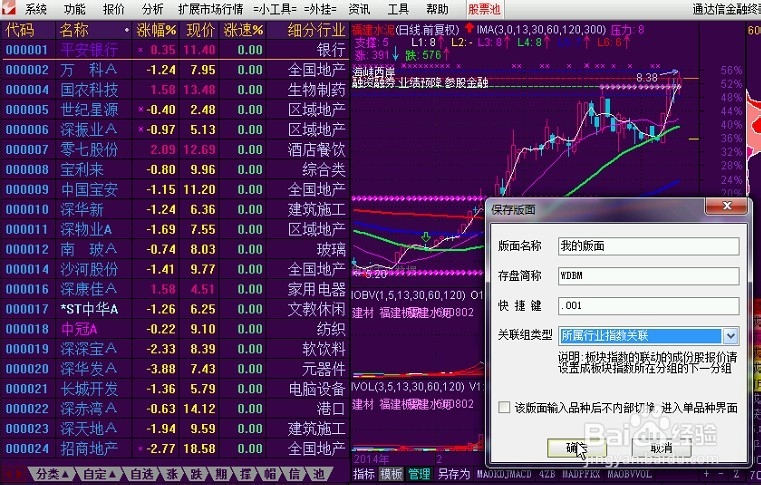Open the =外挂= menu
This screenshot has width=761, height=485.
coord(320,9)
